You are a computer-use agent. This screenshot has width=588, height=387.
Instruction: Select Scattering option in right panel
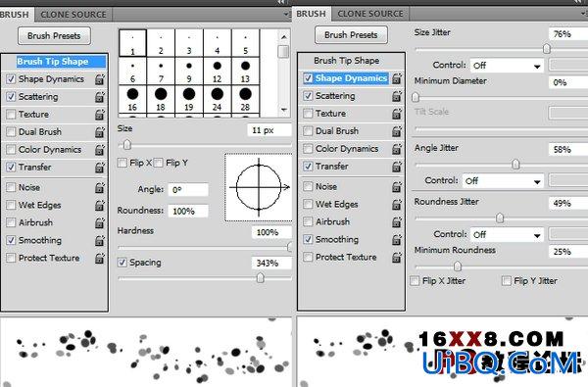pos(335,96)
